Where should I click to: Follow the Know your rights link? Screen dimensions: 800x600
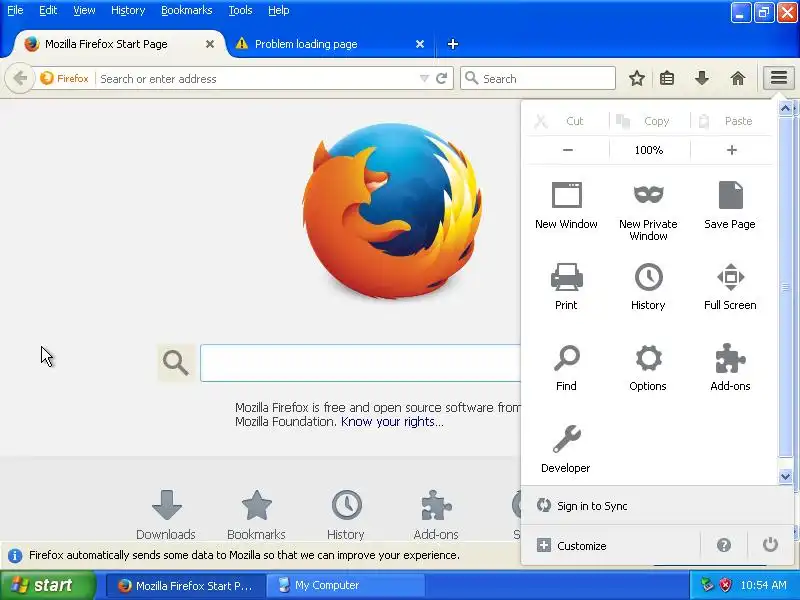click(392, 422)
